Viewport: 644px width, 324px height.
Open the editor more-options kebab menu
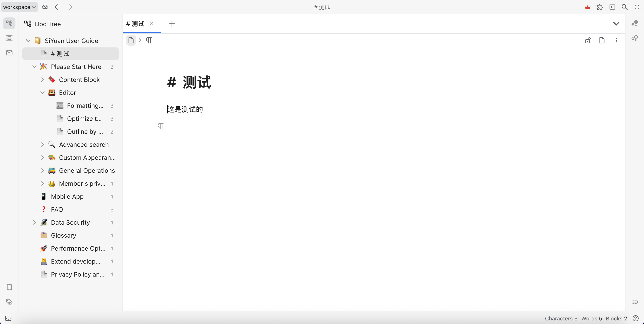(616, 40)
